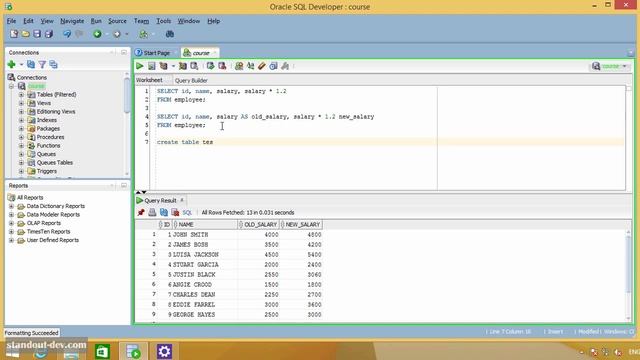
Task: Click the binoculars Find DB Object icon
Action: coord(170,34)
